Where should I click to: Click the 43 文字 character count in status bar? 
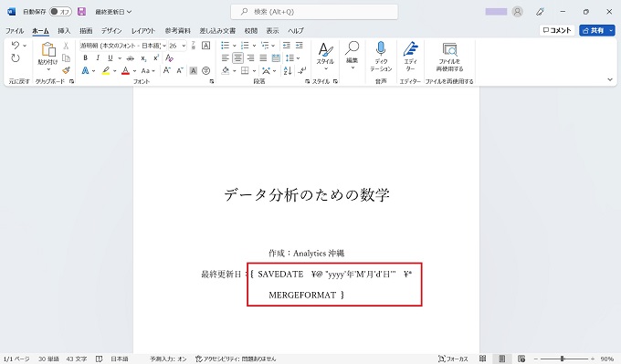click(77, 359)
